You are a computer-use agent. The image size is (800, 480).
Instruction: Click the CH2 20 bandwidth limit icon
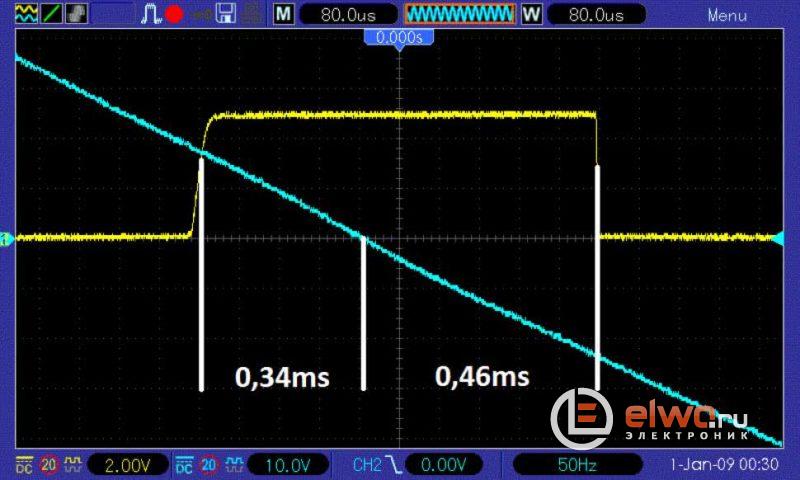click(x=208, y=464)
